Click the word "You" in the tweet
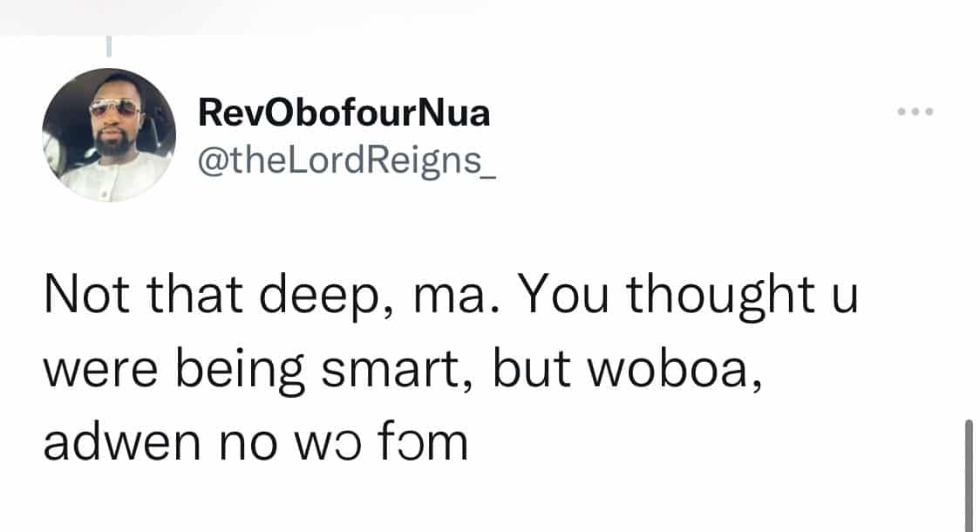This screenshot has width=980, height=532. pyautogui.click(x=562, y=295)
